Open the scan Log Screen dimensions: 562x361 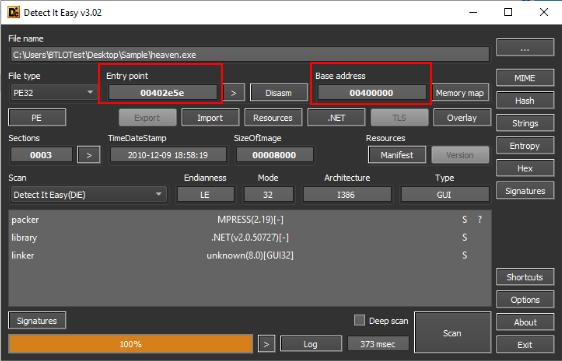click(310, 344)
